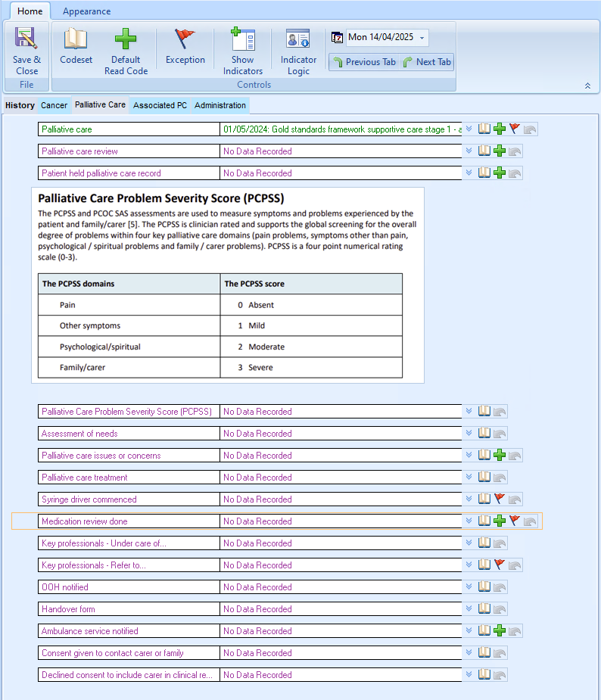
Task: Click calendar icon beside date field
Action: click(x=337, y=38)
